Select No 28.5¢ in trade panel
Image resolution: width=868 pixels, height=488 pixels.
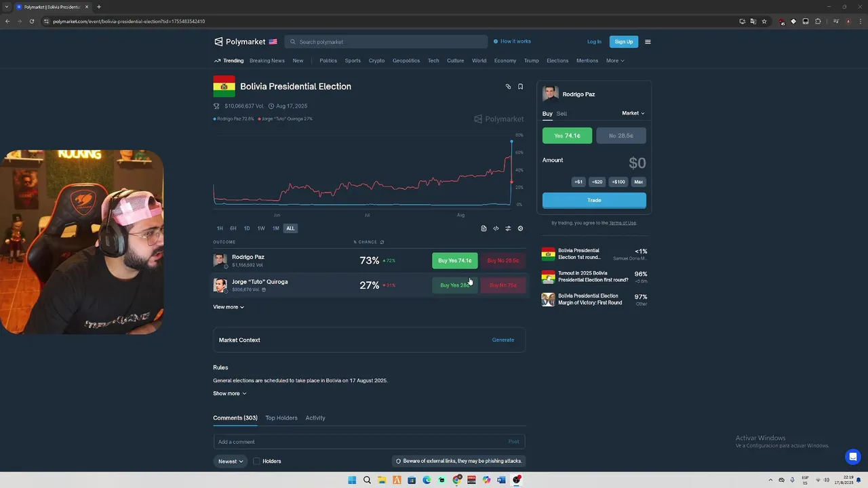[621, 136]
